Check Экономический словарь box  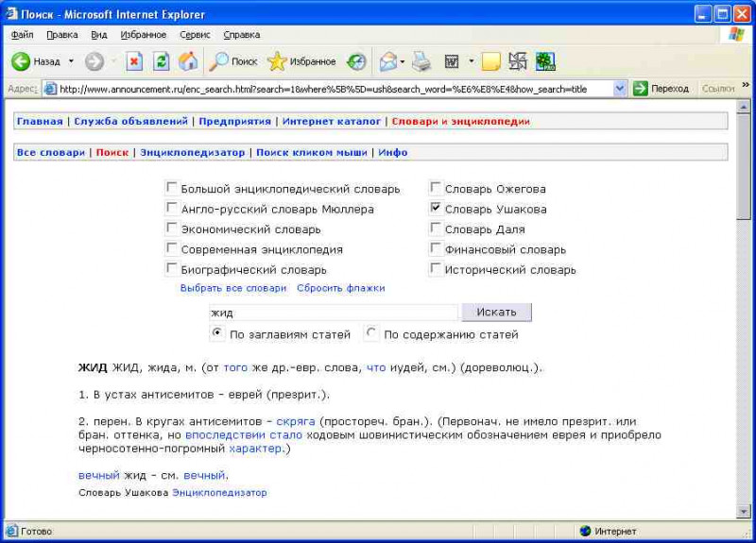click(x=171, y=228)
